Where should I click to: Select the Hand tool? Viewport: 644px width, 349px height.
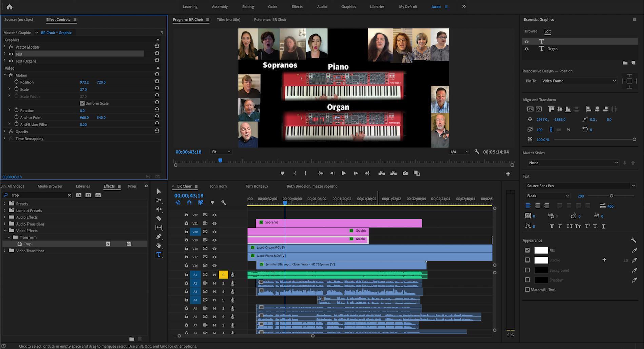(159, 246)
